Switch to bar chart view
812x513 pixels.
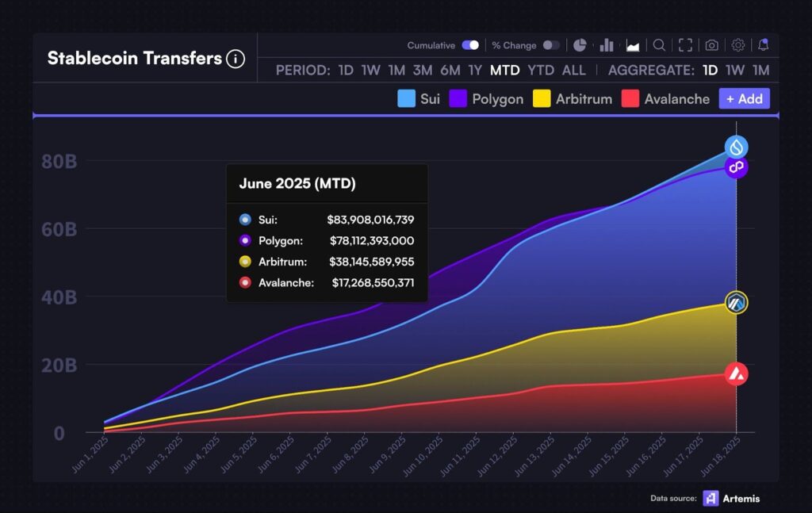pyautogui.click(x=607, y=45)
